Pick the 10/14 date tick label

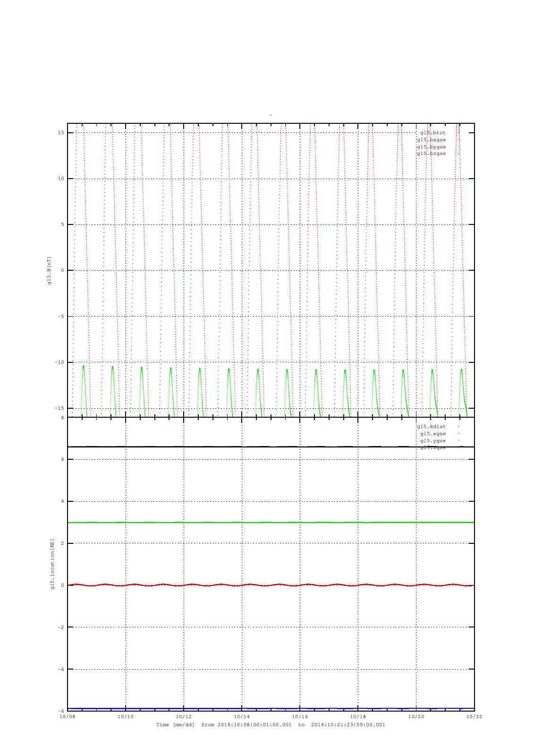(242, 717)
